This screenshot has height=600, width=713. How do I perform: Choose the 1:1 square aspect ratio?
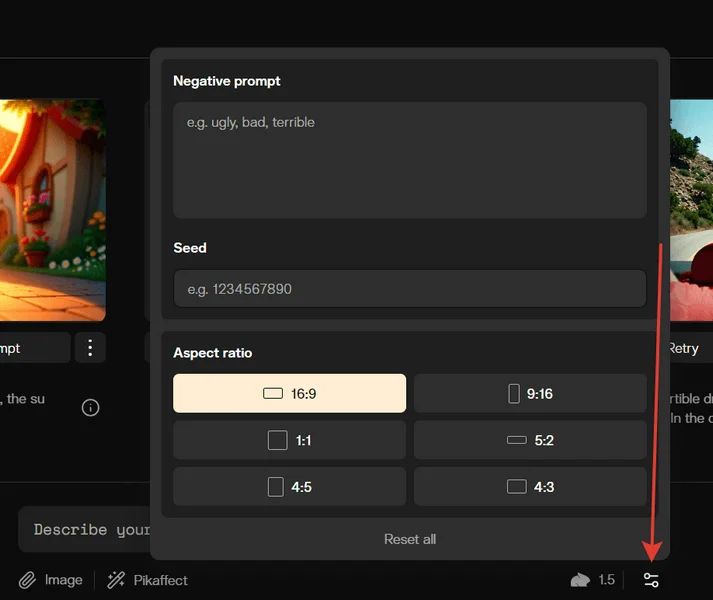[289, 440]
